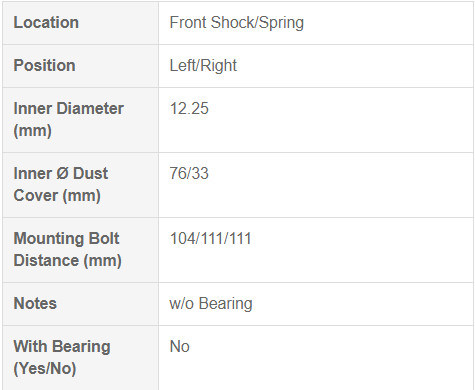Screen dimensions: 475x390
Task: Click the Distance (mm) text in label
Action: (67, 260)
